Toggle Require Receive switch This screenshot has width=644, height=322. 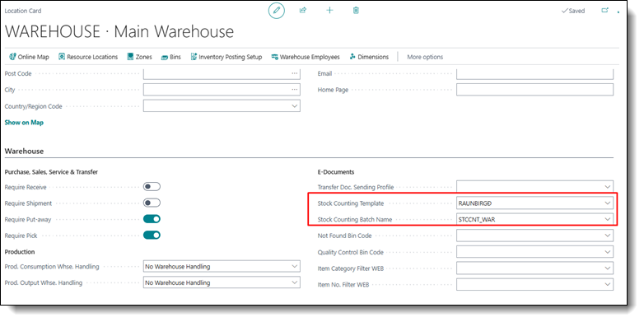[x=152, y=187]
